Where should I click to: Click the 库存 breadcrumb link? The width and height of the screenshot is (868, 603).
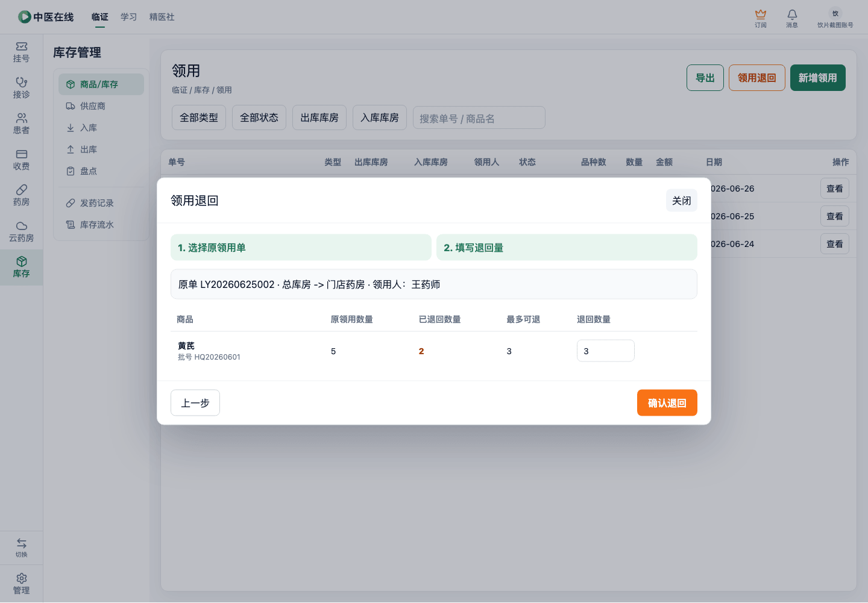(x=202, y=90)
